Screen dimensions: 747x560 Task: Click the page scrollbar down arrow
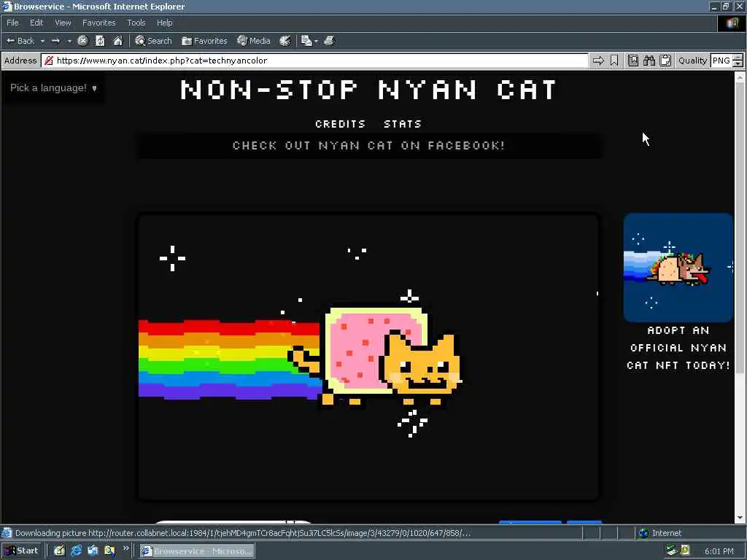[x=740, y=518]
